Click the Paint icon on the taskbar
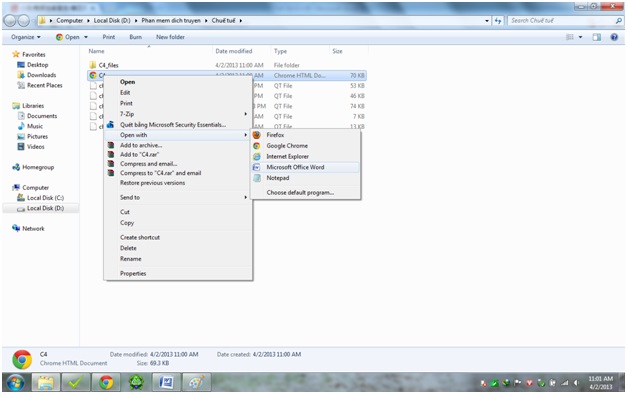The height and width of the screenshot is (394, 627). [196, 383]
